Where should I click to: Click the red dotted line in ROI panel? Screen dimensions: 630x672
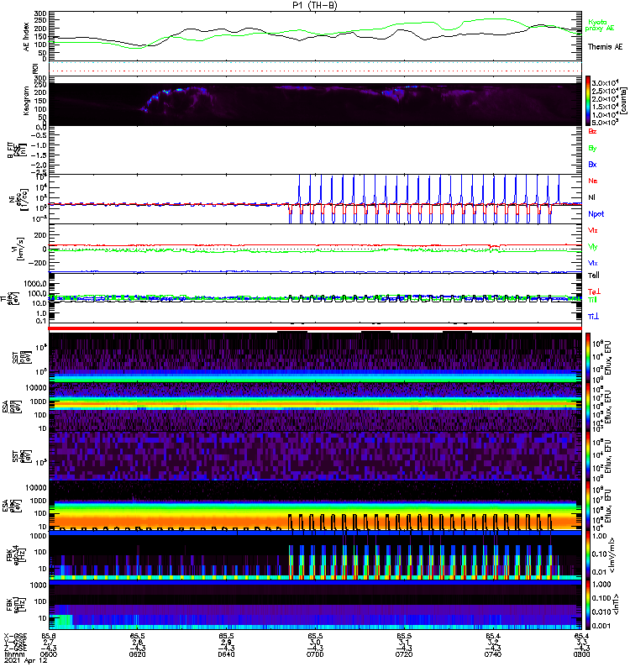click(315, 71)
